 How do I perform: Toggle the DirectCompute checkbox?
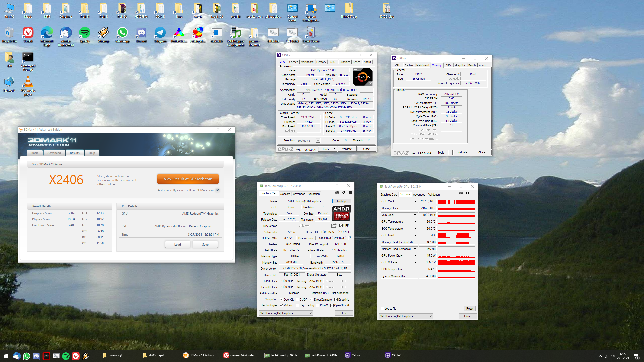(x=312, y=299)
